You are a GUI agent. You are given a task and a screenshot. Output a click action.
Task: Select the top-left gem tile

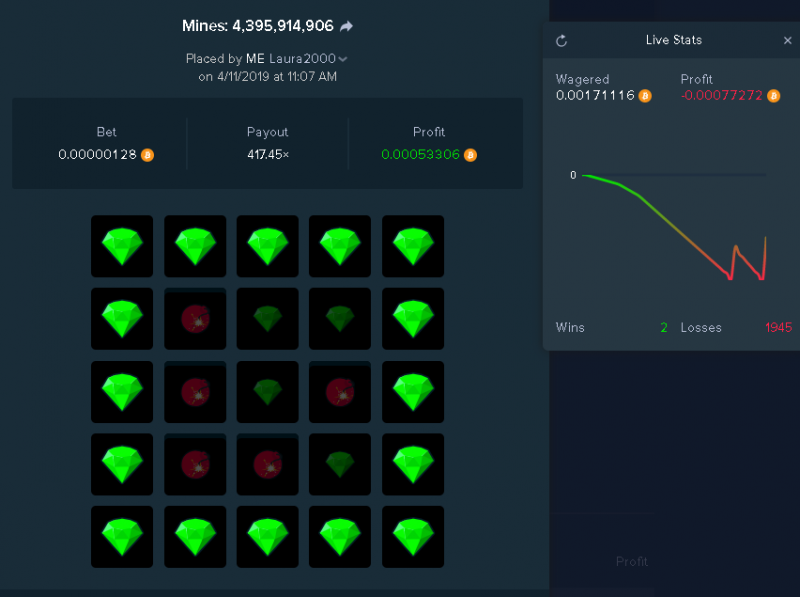pyautogui.click(x=122, y=246)
